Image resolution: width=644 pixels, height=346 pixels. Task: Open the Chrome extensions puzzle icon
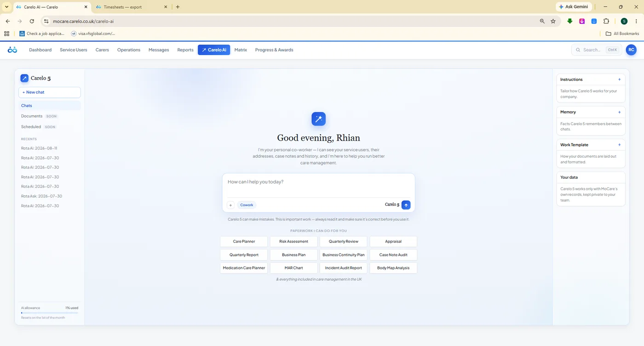(x=606, y=21)
